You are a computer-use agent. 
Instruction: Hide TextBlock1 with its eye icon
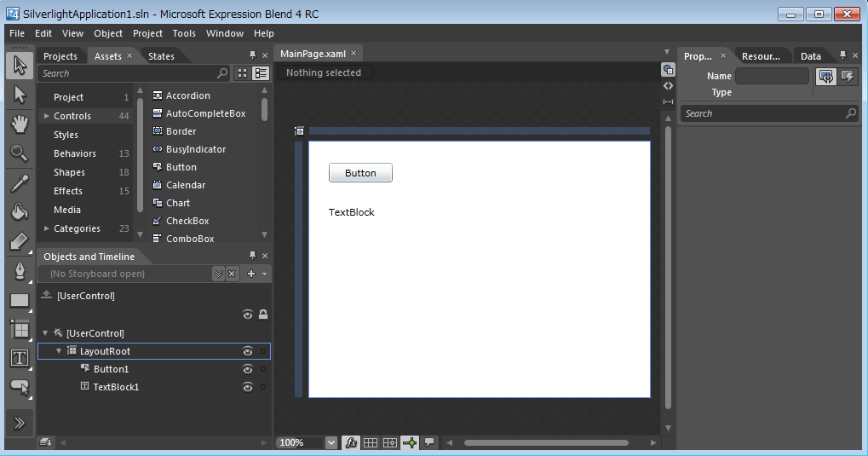(247, 387)
